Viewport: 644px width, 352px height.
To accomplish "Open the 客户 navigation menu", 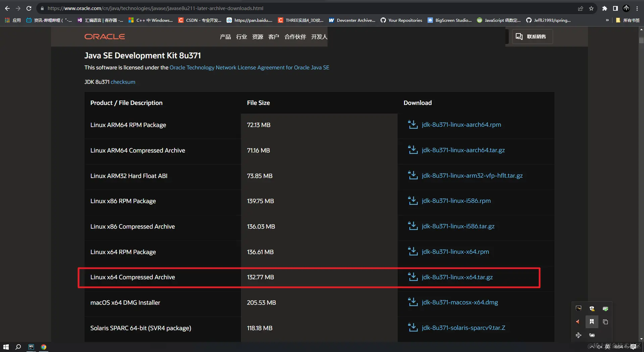I will pos(274,37).
